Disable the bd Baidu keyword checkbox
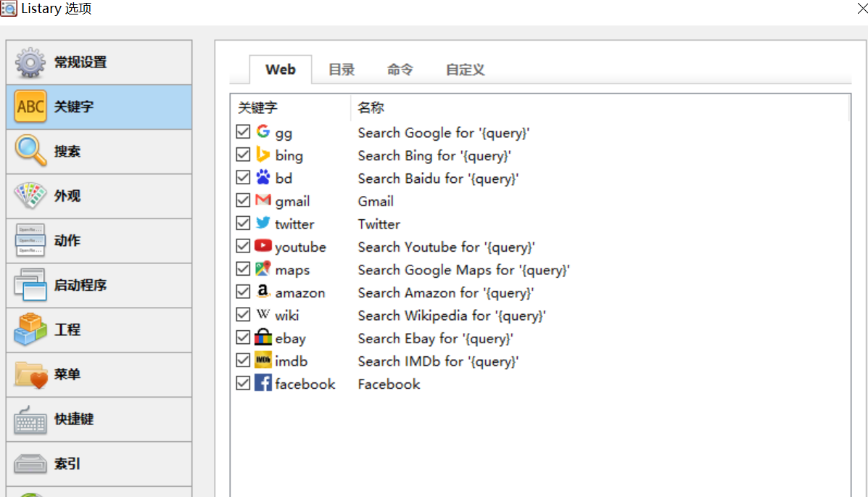The image size is (868, 497). (243, 177)
